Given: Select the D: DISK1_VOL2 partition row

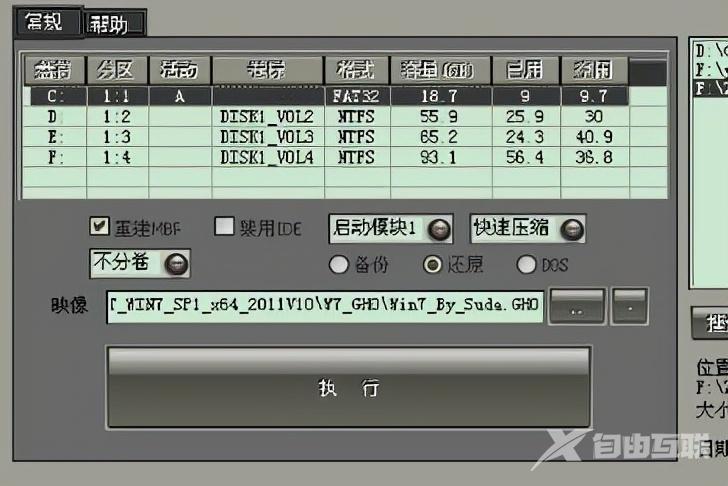Looking at the screenshot, I should [x=325, y=116].
